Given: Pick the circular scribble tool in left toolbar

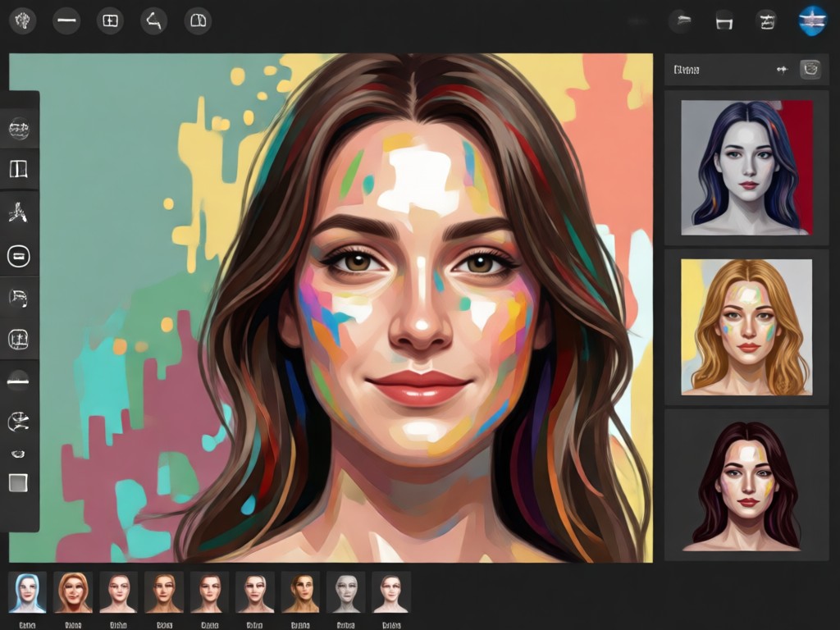Looking at the screenshot, I should (19, 422).
